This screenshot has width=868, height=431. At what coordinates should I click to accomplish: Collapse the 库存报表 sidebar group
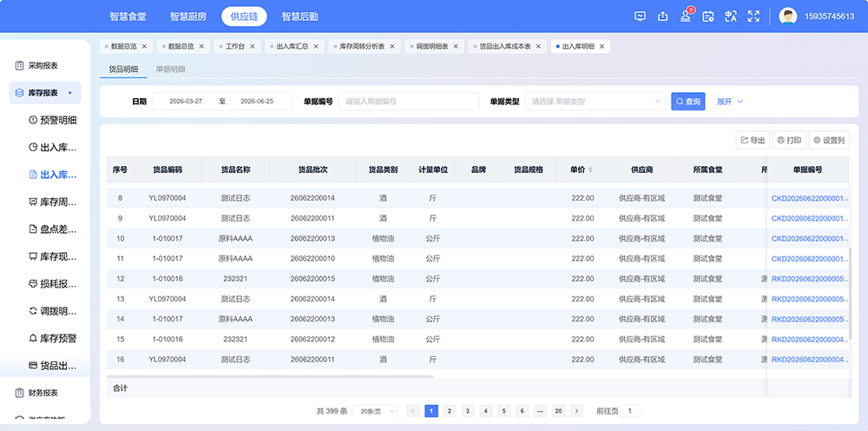(x=45, y=93)
